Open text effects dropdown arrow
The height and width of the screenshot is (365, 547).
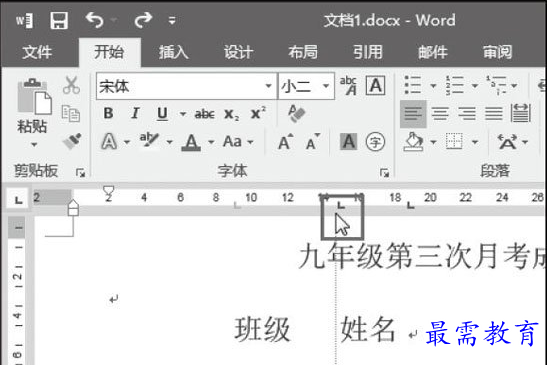[x=127, y=142]
